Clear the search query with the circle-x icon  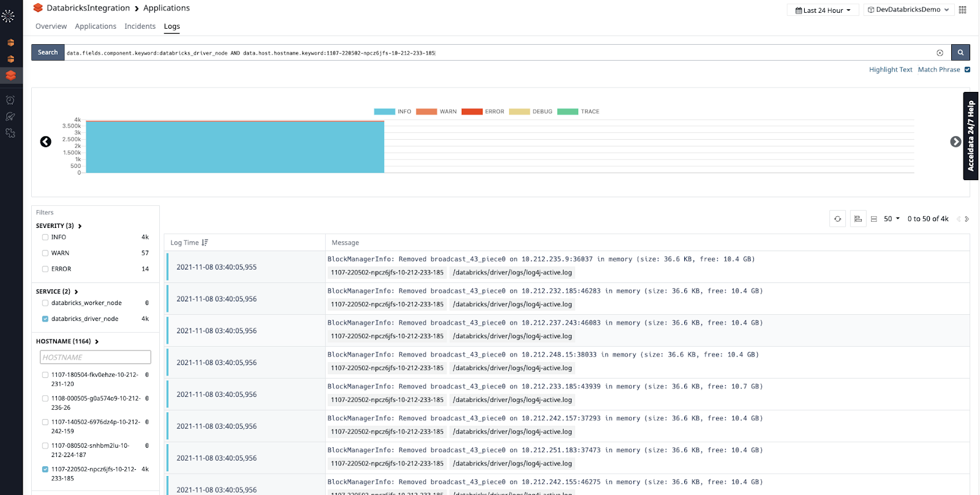[940, 53]
